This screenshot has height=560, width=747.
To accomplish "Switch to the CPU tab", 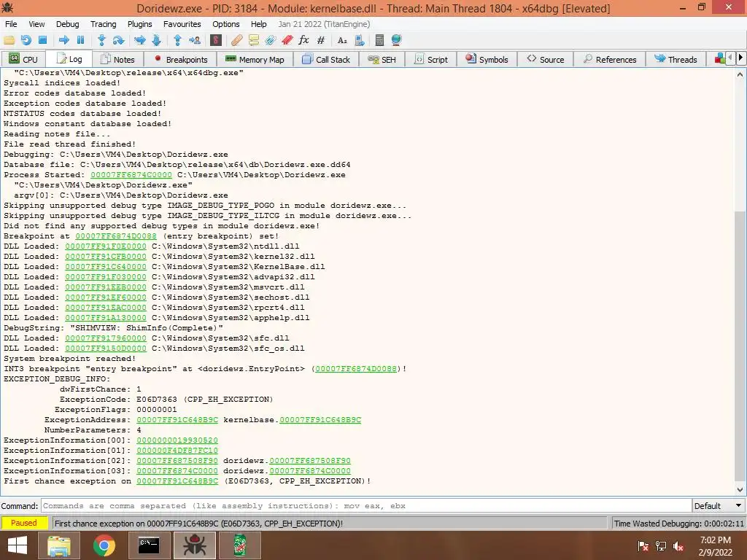I will 23,60.
